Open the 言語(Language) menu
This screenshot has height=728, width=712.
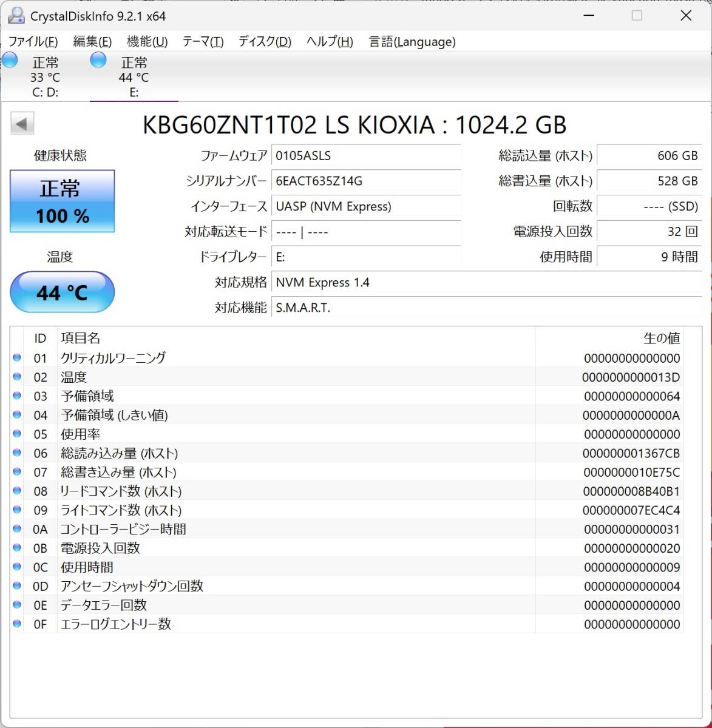point(412,41)
